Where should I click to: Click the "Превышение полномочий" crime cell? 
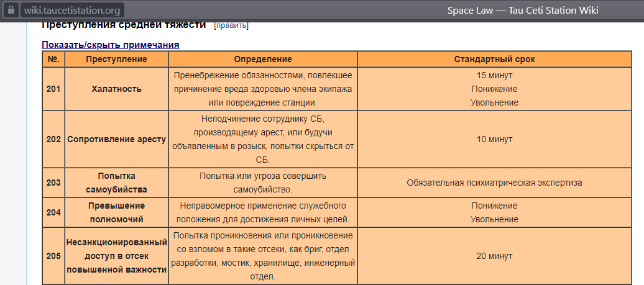click(116, 212)
